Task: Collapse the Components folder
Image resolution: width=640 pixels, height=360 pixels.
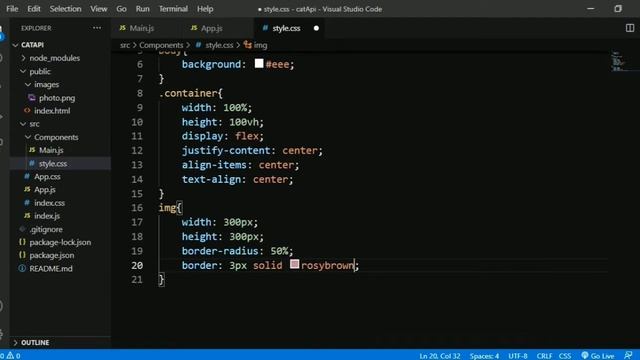Action: coord(56,137)
